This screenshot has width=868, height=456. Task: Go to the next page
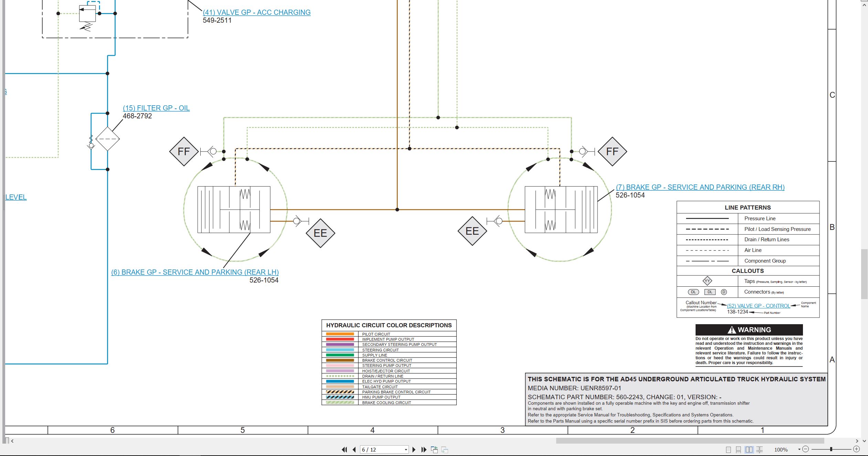pos(414,449)
